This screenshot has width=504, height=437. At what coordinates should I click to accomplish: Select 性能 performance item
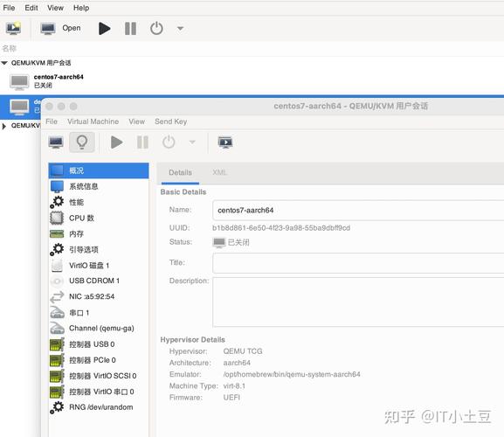coord(99,202)
